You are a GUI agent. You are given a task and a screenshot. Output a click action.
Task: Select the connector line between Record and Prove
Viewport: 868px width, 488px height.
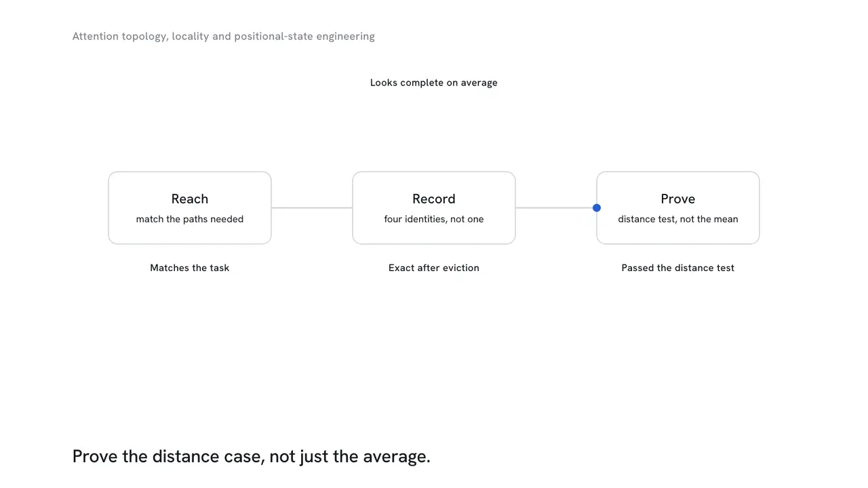click(556, 208)
